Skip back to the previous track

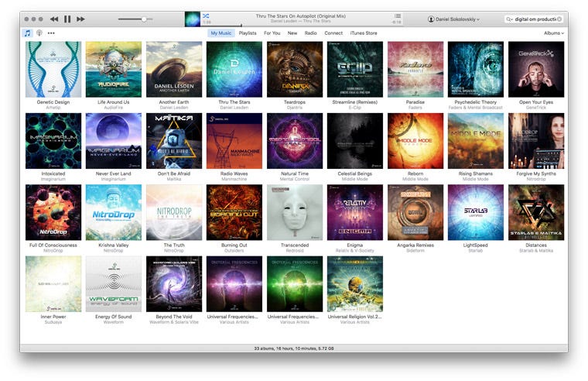click(x=54, y=19)
